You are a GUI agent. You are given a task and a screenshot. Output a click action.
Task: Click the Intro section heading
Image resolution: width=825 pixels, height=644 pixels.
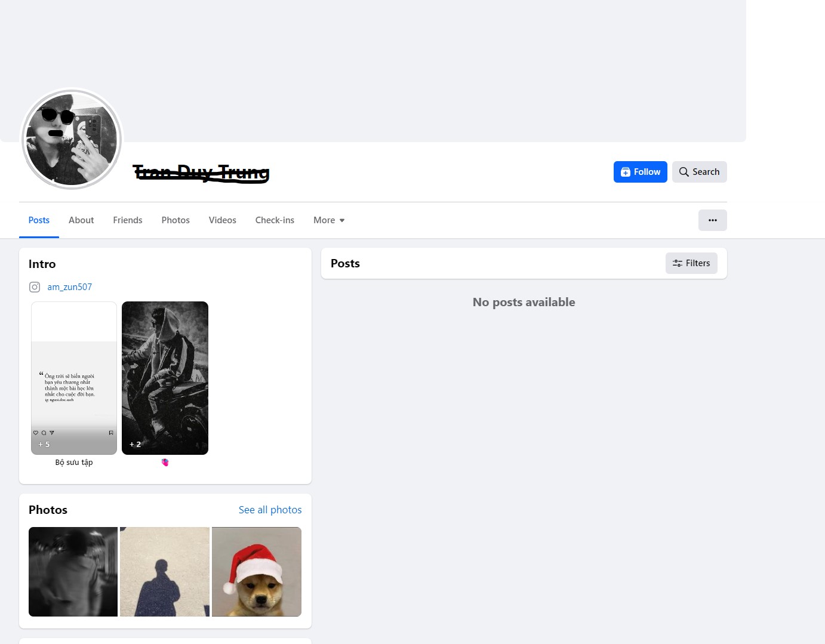tap(42, 264)
